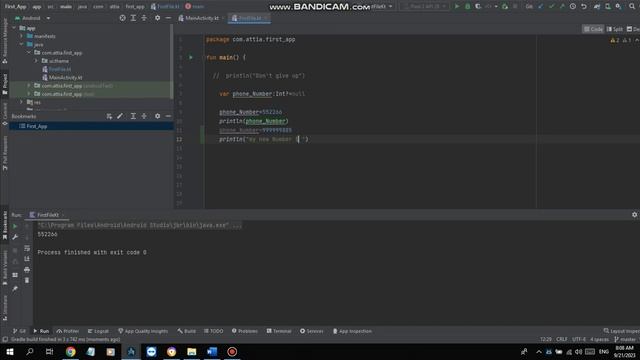Open the device selector dropdown

424,7
